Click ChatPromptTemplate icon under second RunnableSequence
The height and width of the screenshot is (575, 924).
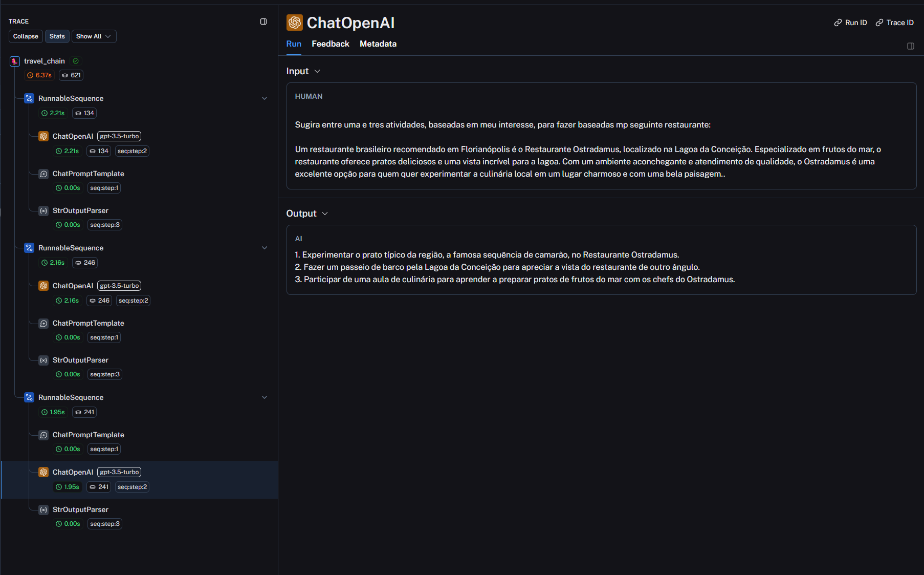click(x=43, y=323)
